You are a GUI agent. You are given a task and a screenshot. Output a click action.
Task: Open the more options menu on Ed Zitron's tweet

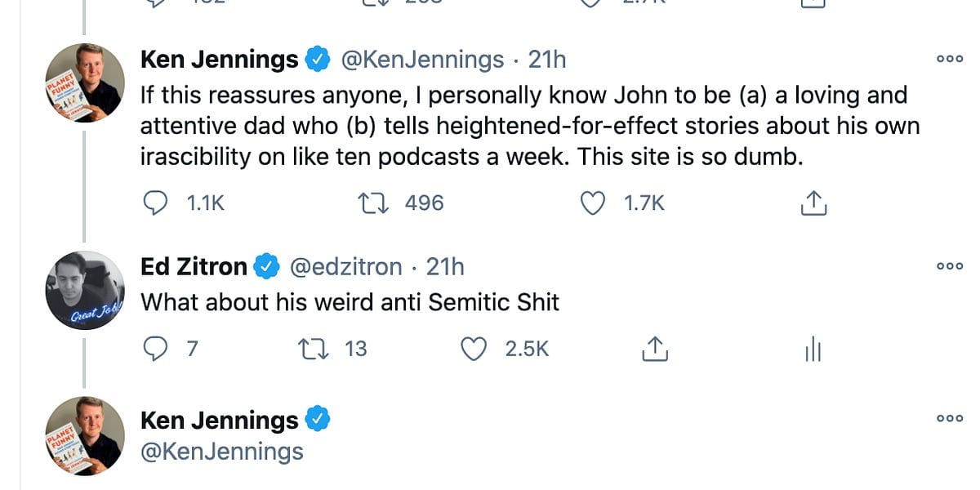pyautogui.click(x=949, y=265)
